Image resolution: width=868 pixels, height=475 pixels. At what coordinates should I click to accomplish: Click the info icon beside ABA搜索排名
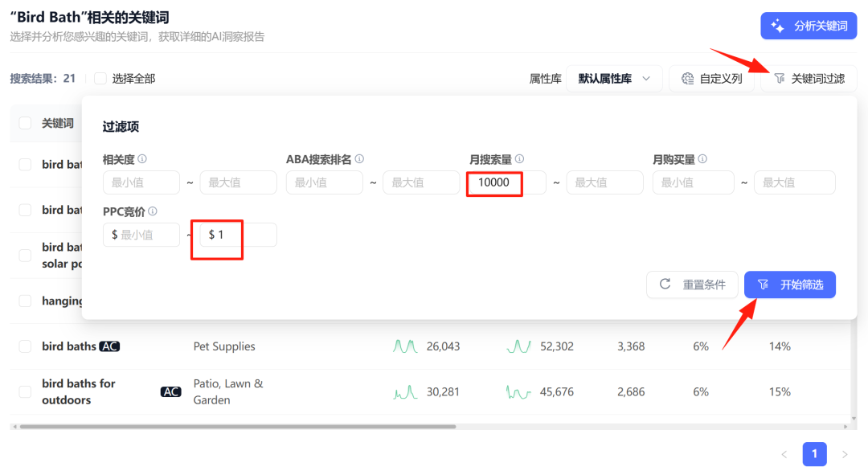(359, 159)
